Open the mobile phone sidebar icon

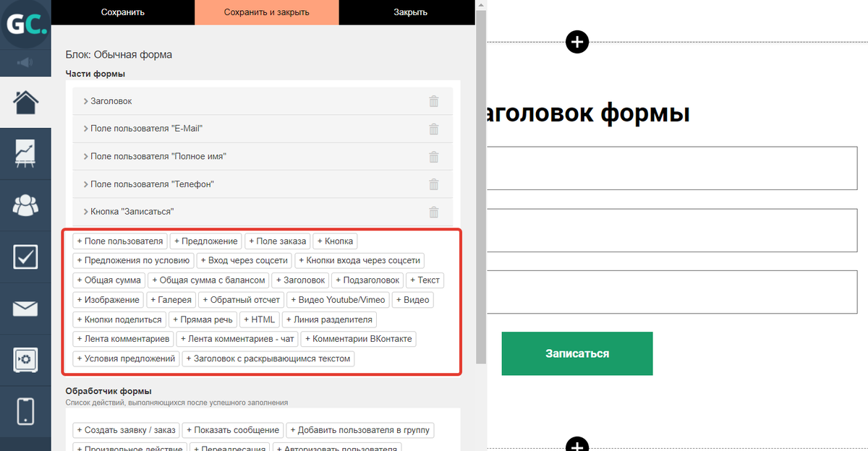(x=25, y=411)
